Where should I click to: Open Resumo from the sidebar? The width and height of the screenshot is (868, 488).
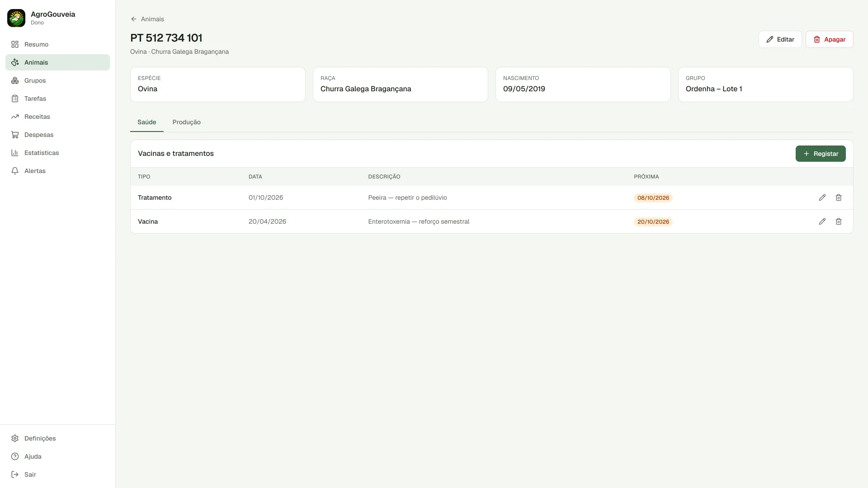(x=57, y=44)
